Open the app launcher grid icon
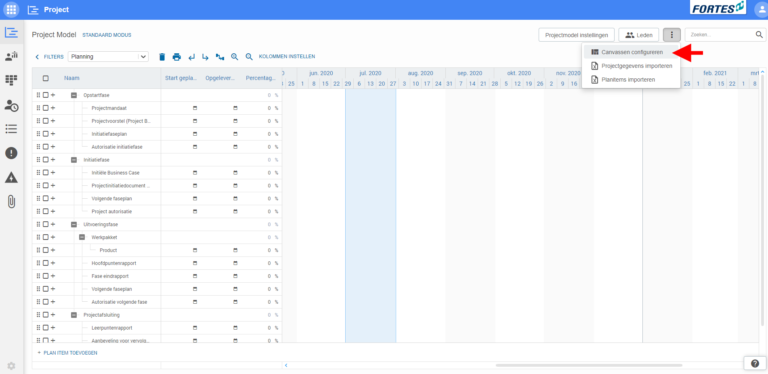768x374 pixels. [11, 9]
